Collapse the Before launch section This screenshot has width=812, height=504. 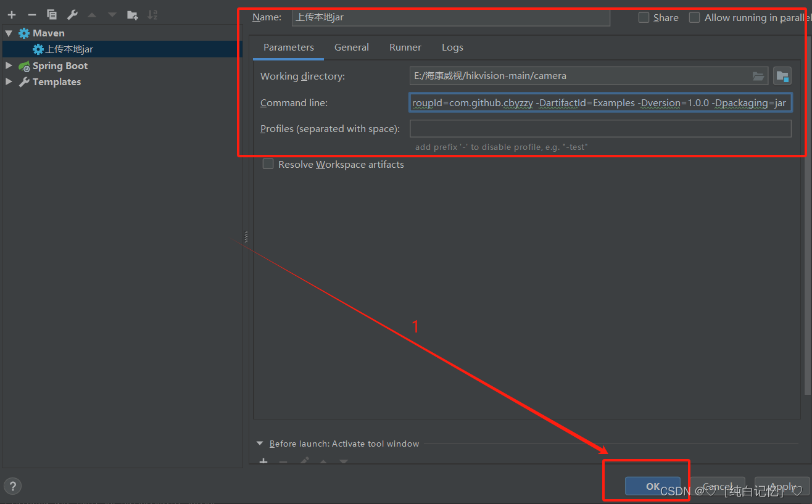pyautogui.click(x=260, y=444)
